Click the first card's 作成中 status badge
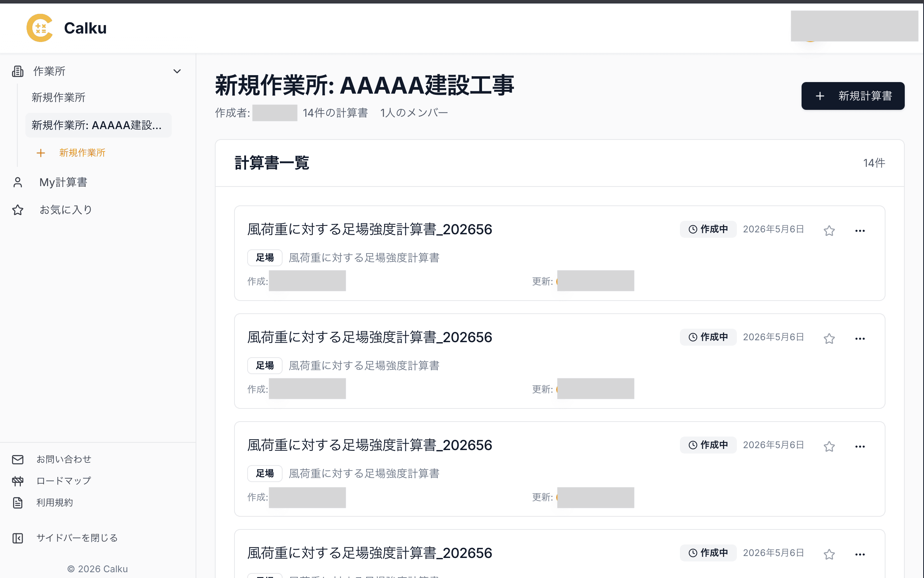The image size is (924, 578). 708,229
